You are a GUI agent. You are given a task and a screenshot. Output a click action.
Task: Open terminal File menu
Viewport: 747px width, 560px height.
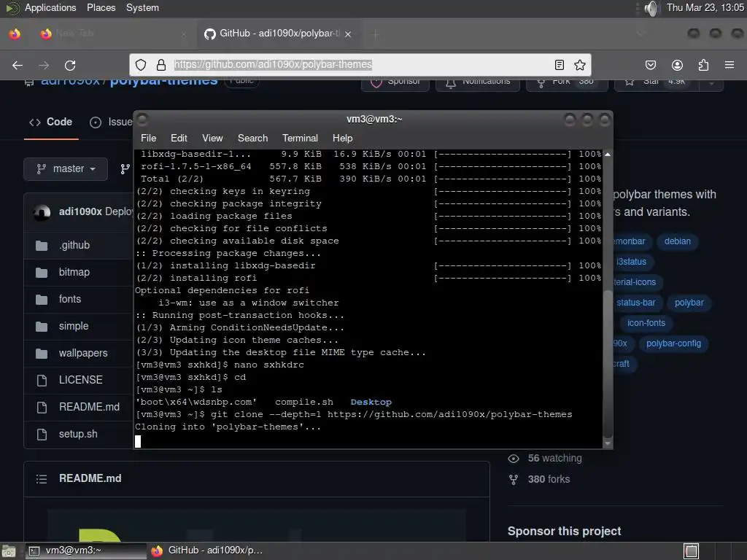coord(148,138)
